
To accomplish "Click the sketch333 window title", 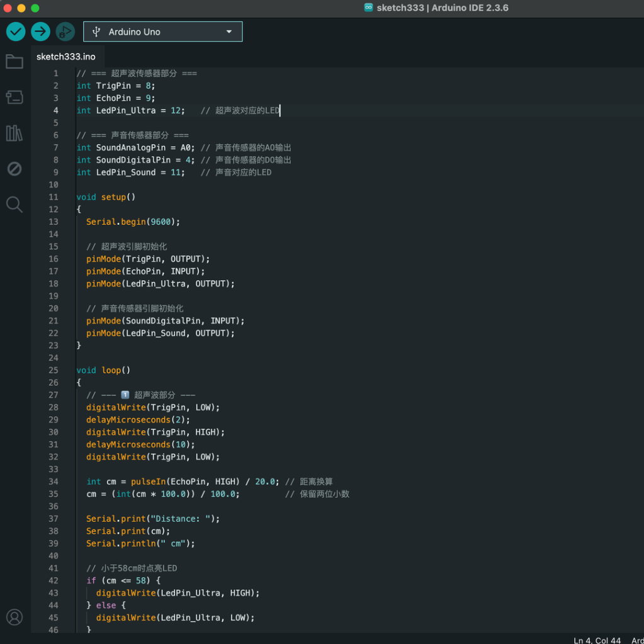I will (x=402, y=8).
